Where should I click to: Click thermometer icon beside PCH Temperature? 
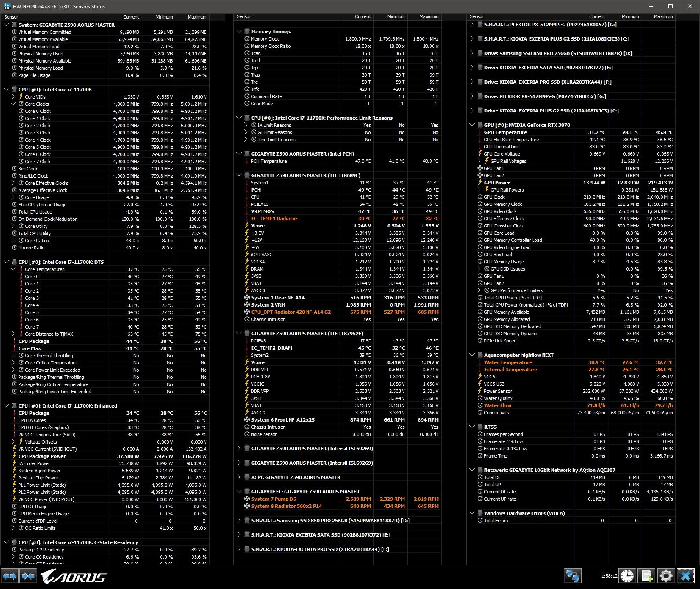point(247,161)
